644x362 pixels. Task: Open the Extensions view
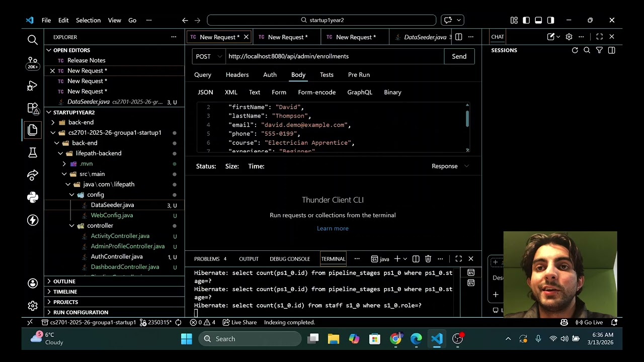coord(33,108)
